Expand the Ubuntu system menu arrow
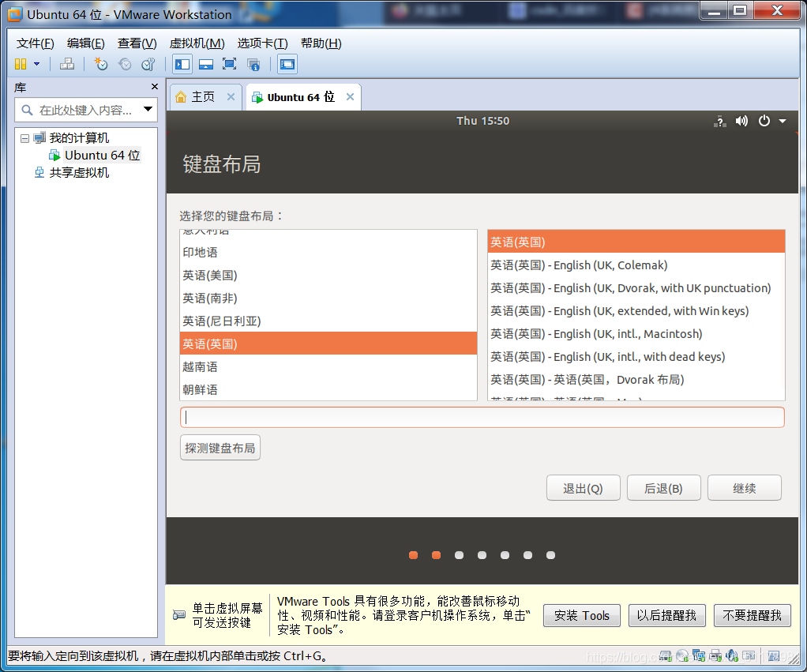 (x=783, y=122)
